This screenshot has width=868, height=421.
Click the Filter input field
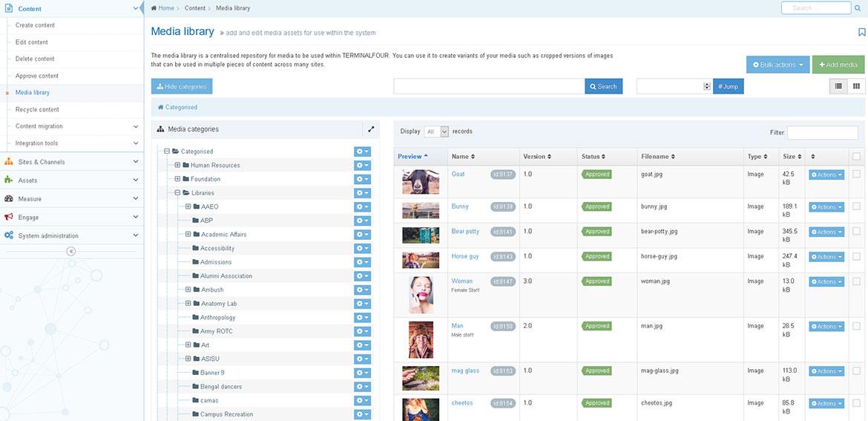tap(823, 133)
